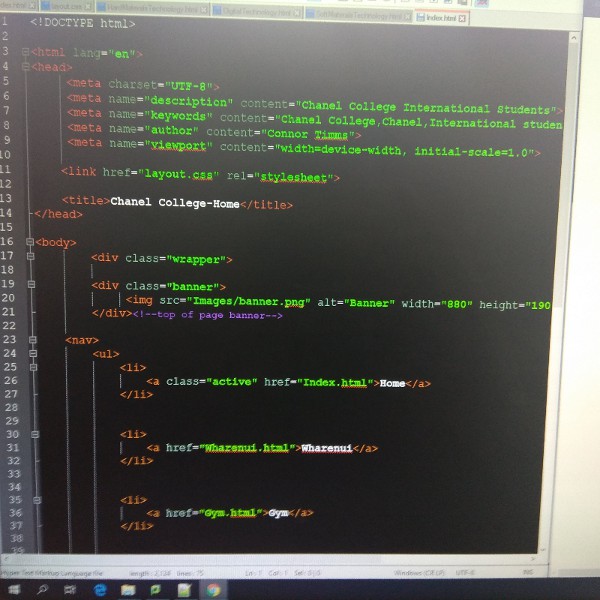The width and height of the screenshot is (600, 600).
Task: Click the Notepad++ icon in taskbar
Action: click(184, 590)
